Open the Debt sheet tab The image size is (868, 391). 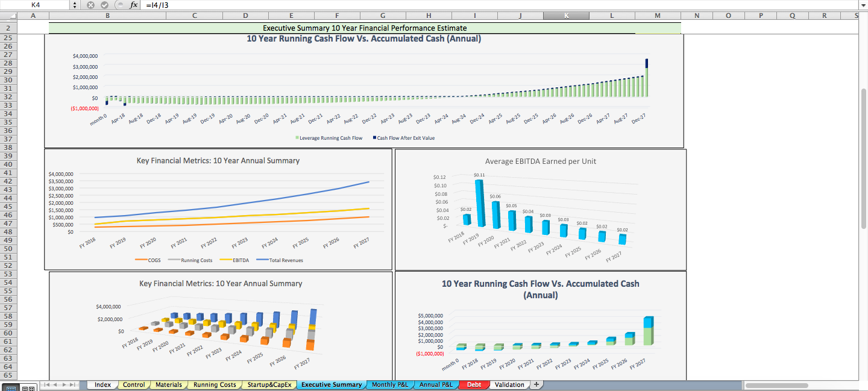click(473, 384)
